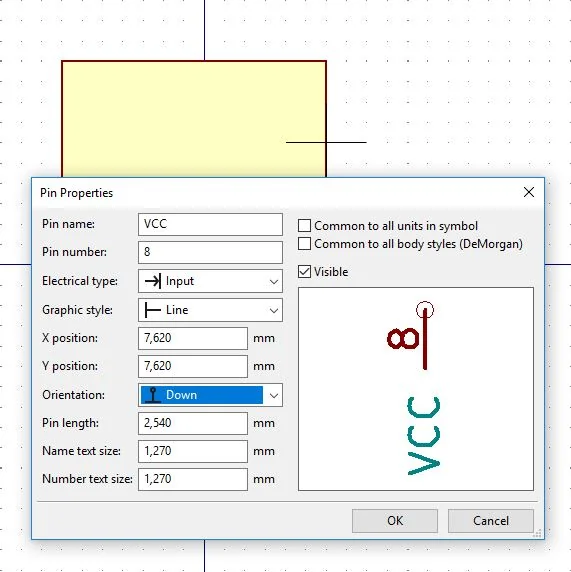Click the Pin name field containing VCC
The image size is (571, 572).
pos(210,224)
